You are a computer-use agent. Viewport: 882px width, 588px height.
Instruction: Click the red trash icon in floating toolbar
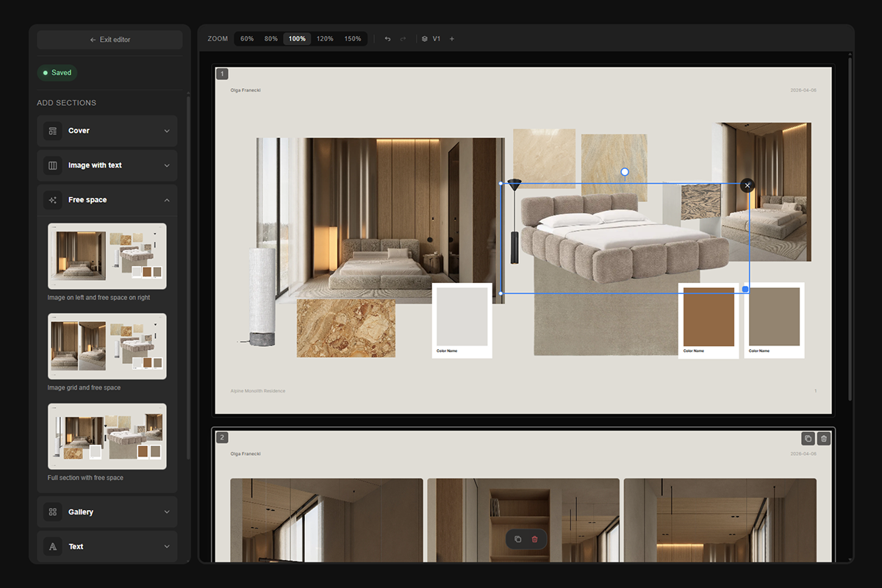pos(534,539)
